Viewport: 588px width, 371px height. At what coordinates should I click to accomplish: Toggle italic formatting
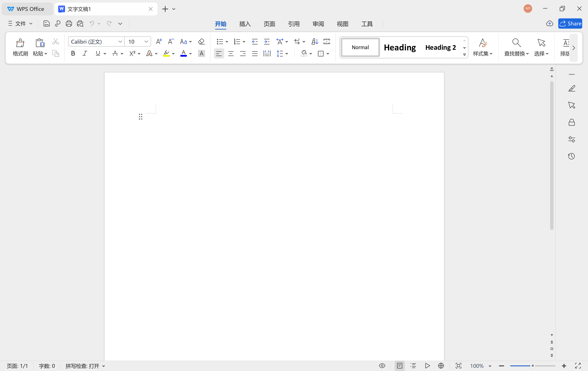[85, 53]
